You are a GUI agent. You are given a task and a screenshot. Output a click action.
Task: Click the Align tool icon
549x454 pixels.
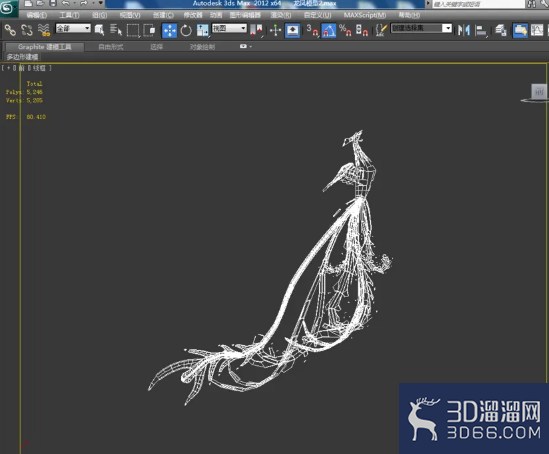pos(481,30)
